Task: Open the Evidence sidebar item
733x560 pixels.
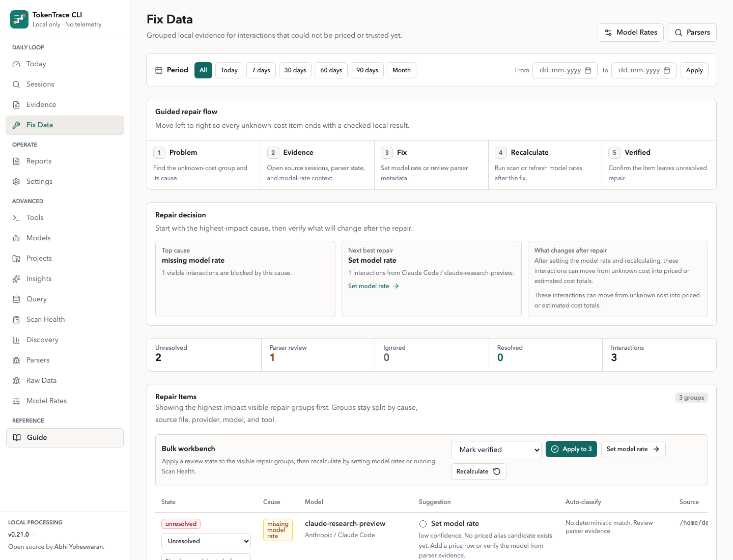Action: pyautogui.click(x=65, y=105)
